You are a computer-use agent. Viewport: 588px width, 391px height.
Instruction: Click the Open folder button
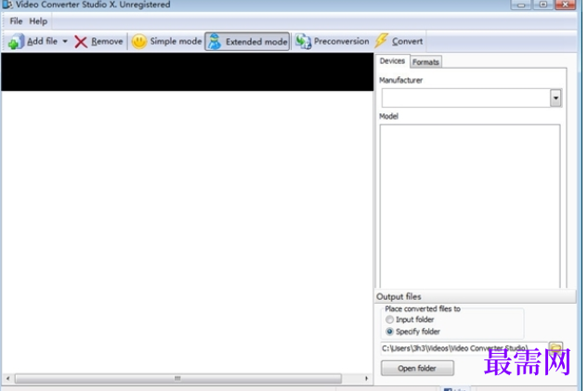coord(417,369)
